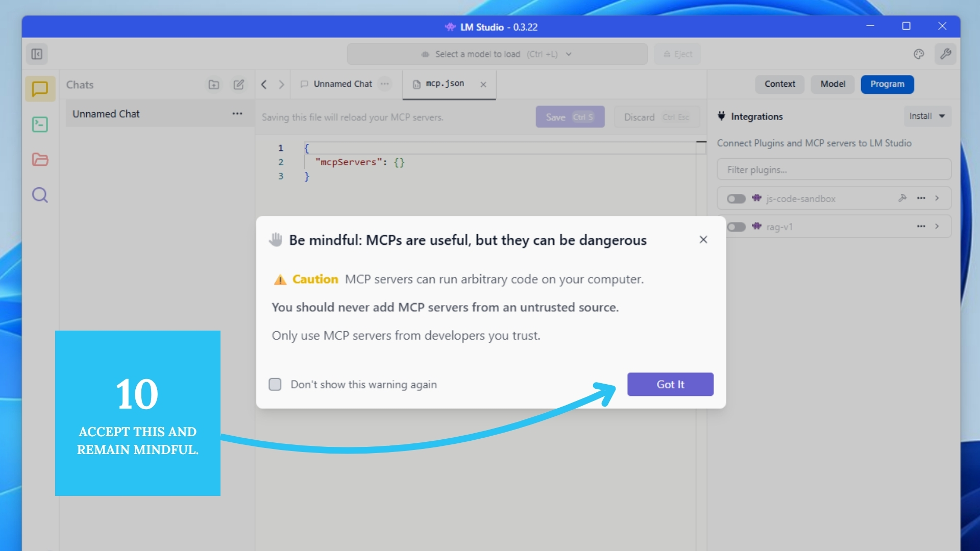This screenshot has width=980, height=551.
Task: Open js-code-sandbox configuration wrench
Action: click(x=902, y=198)
